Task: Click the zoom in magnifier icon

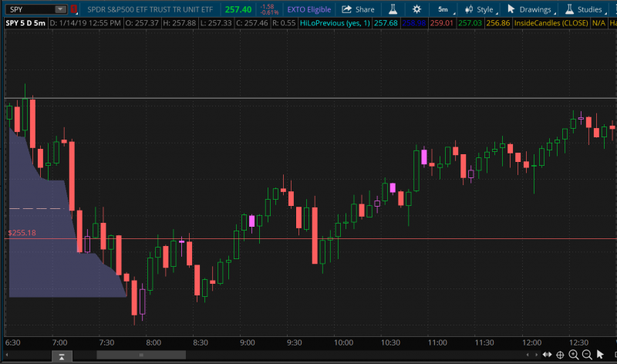Action: 573,355
